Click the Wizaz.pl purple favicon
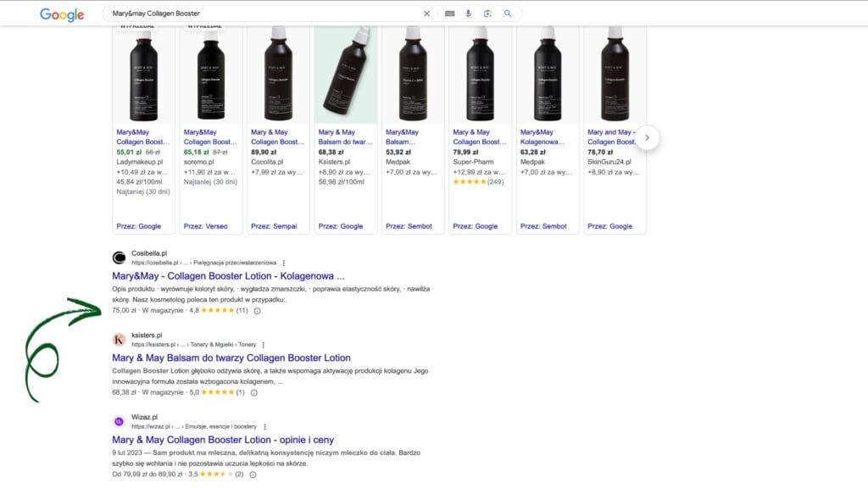Screen dimensions: 868x488 tap(119, 420)
